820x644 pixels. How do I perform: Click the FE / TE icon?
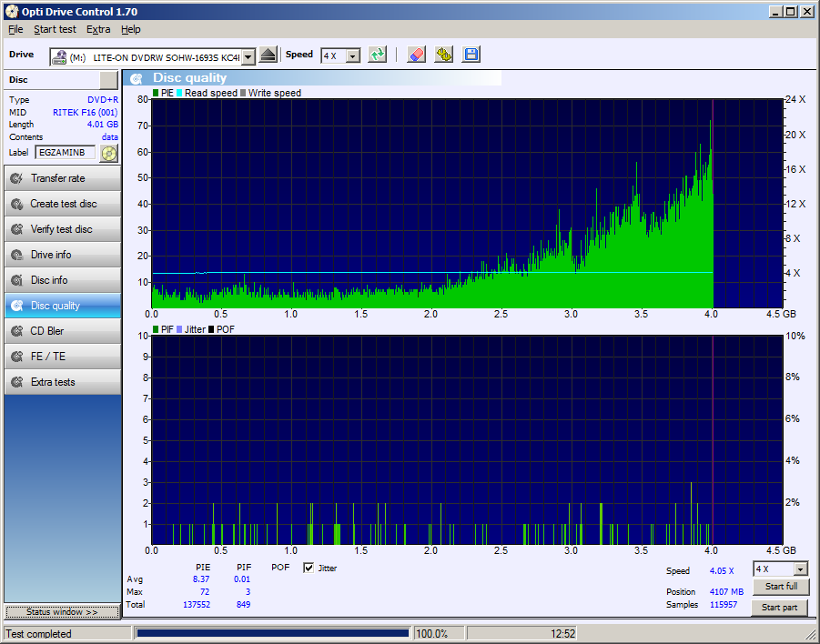[17, 357]
